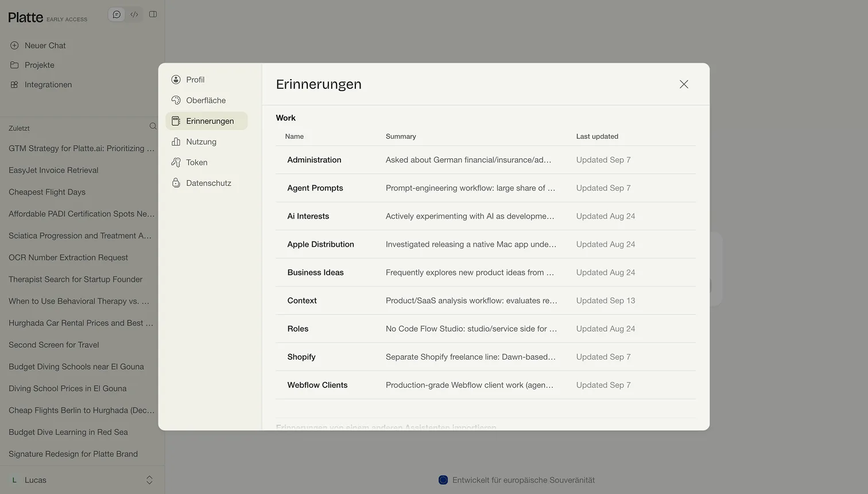The image size is (868, 494).
Task: Click the Integrationen grid icon
Action: (x=14, y=84)
